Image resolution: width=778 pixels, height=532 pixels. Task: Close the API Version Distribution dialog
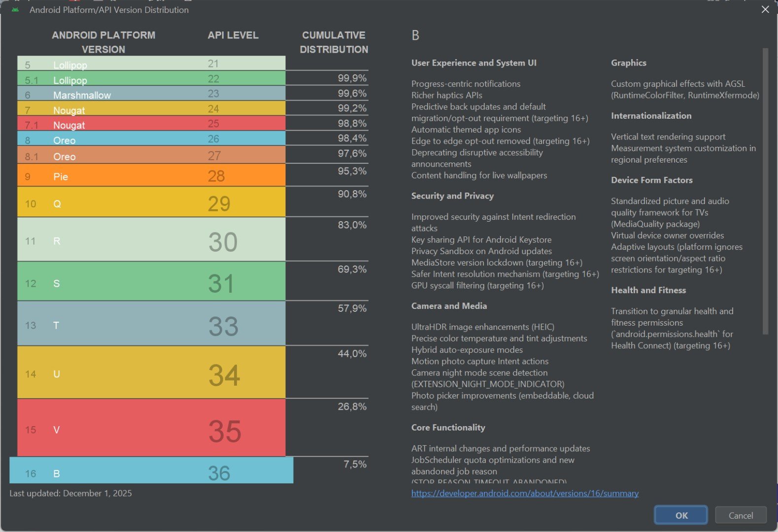point(765,9)
